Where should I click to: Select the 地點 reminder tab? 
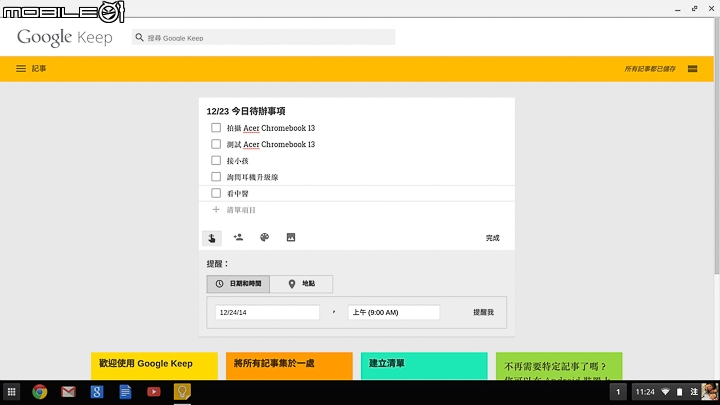click(301, 284)
